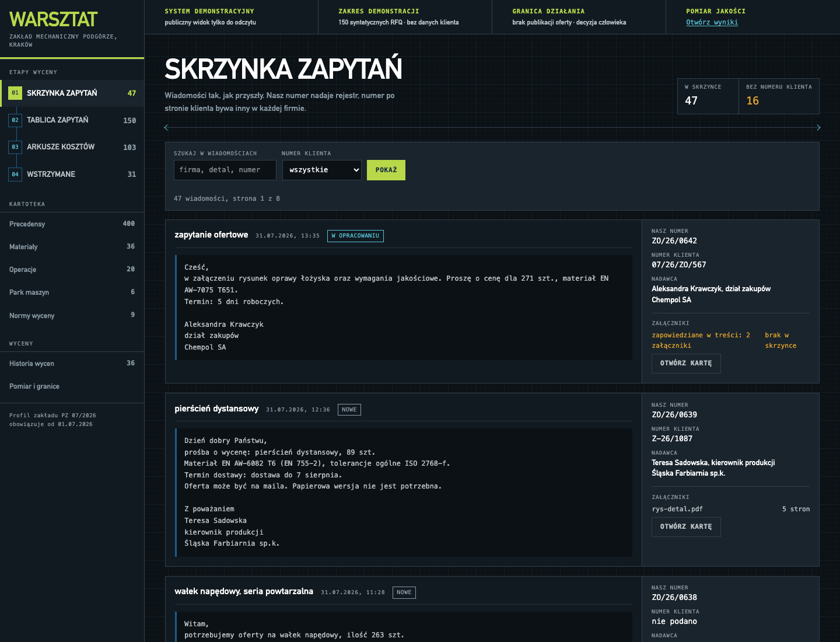The height and width of the screenshot is (642, 840).
Task: Expand the Numer klienta dropdown
Action: point(322,170)
